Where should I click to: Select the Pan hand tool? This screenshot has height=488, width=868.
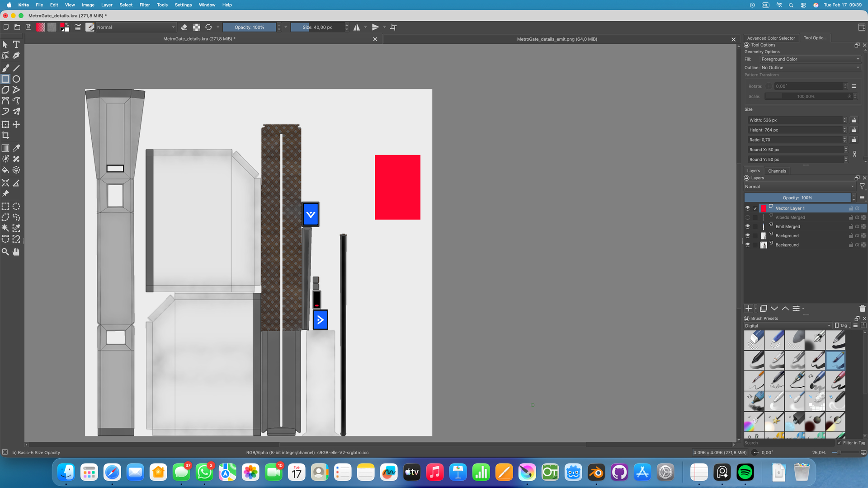click(x=16, y=252)
